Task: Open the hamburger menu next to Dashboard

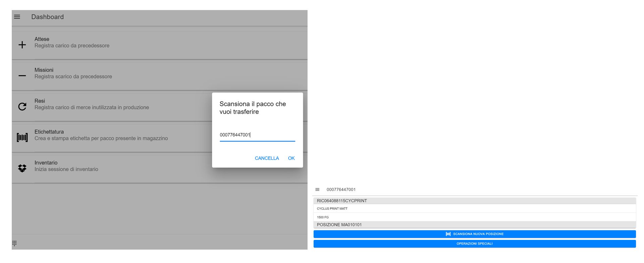Action: 17,17
